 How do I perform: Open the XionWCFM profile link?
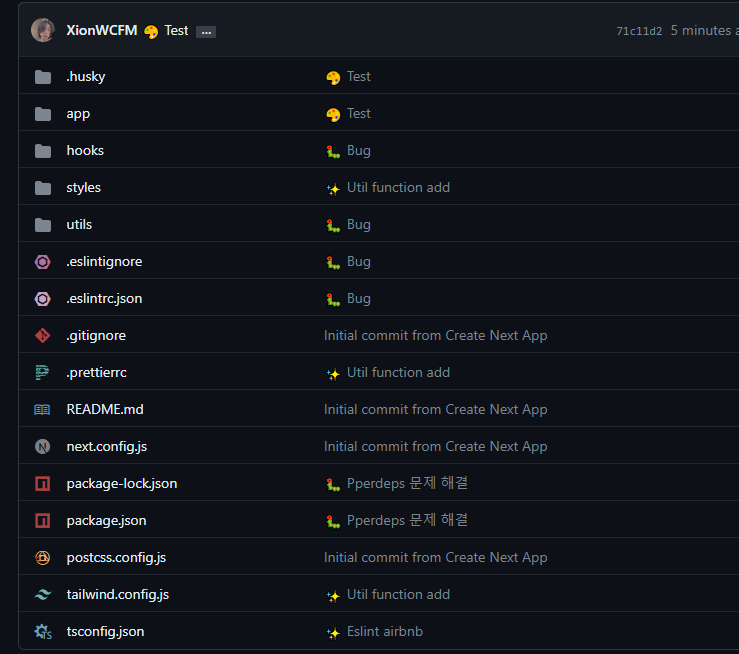pyautogui.click(x=102, y=31)
